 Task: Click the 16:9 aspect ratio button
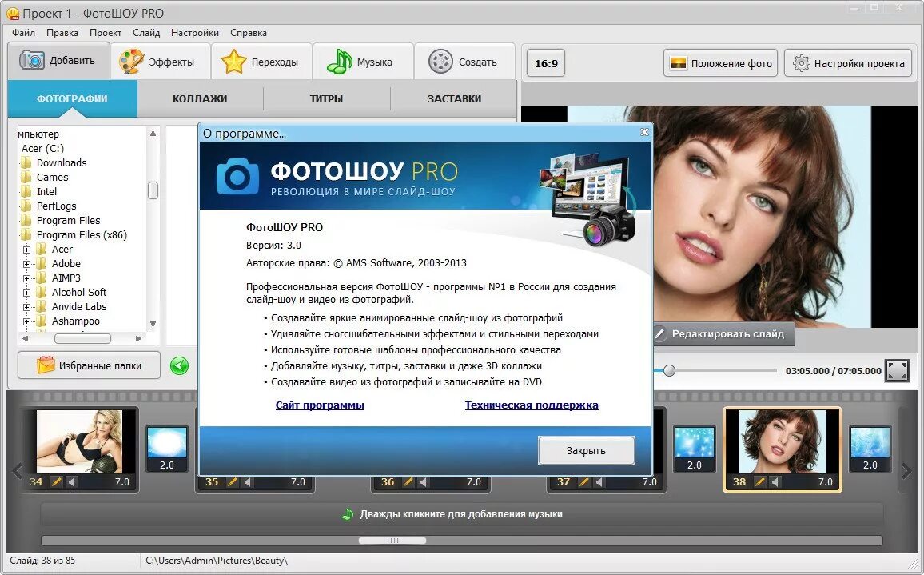coord(546,63)
